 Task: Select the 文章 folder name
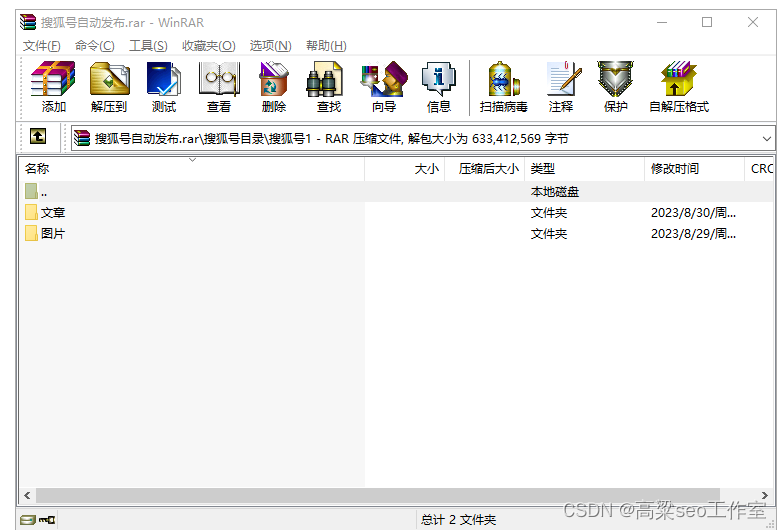click(53, 213)
